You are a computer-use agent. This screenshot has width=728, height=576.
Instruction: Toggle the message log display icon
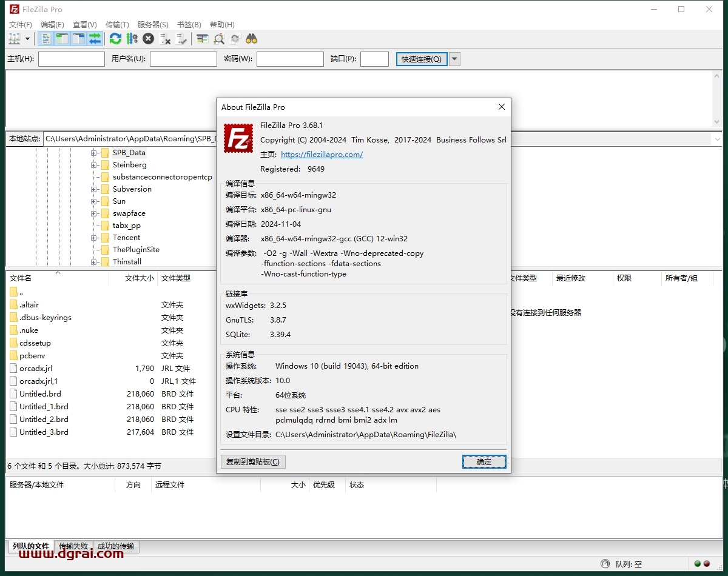(45, 39)
